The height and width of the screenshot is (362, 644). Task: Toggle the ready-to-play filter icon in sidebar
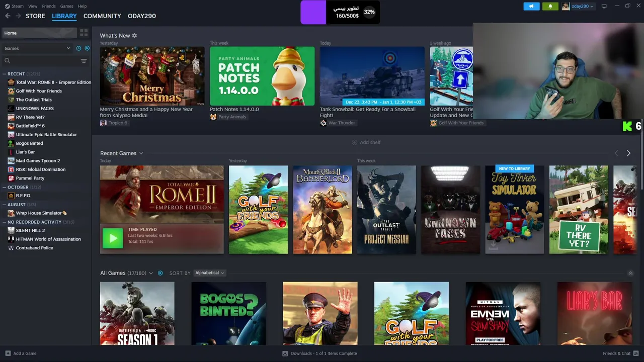pyautogui.click(x=87, y=48)
